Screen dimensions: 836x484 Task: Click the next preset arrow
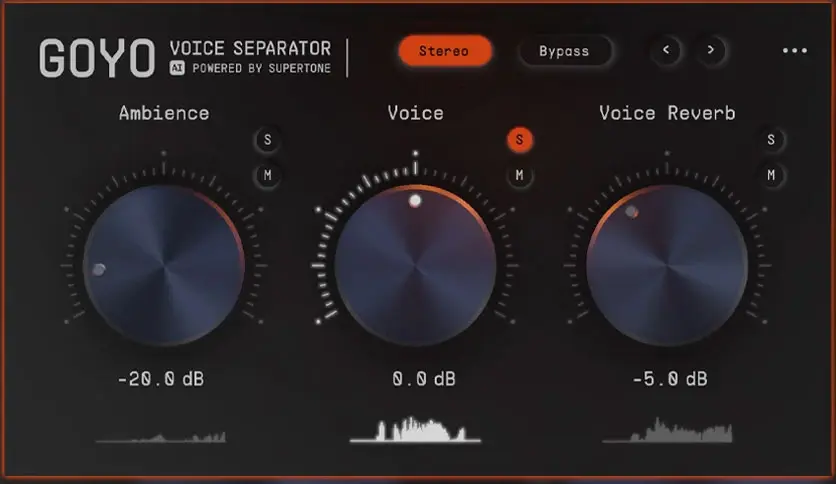(711, 51)
